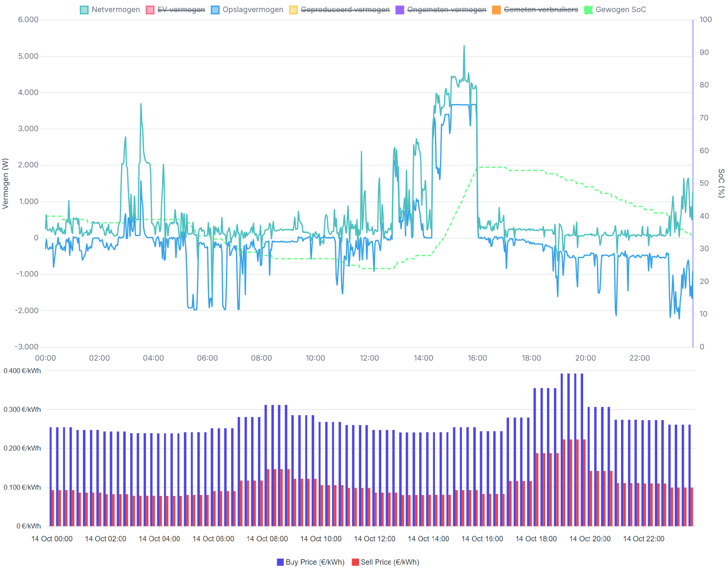Toggle Gewogen SoC legend entry
This screenshot has width=728, height=568.
pos(615,10)
